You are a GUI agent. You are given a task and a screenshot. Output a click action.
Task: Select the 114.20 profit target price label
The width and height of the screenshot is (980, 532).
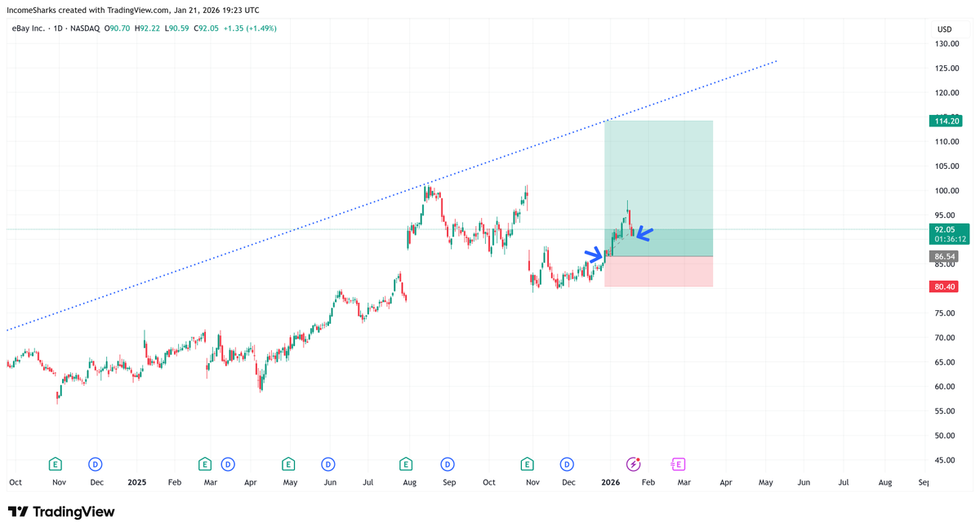946,121
